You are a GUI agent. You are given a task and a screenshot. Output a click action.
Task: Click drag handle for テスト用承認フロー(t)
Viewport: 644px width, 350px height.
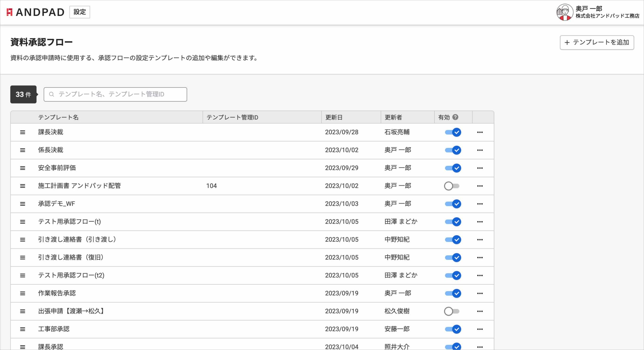[23, 222]
